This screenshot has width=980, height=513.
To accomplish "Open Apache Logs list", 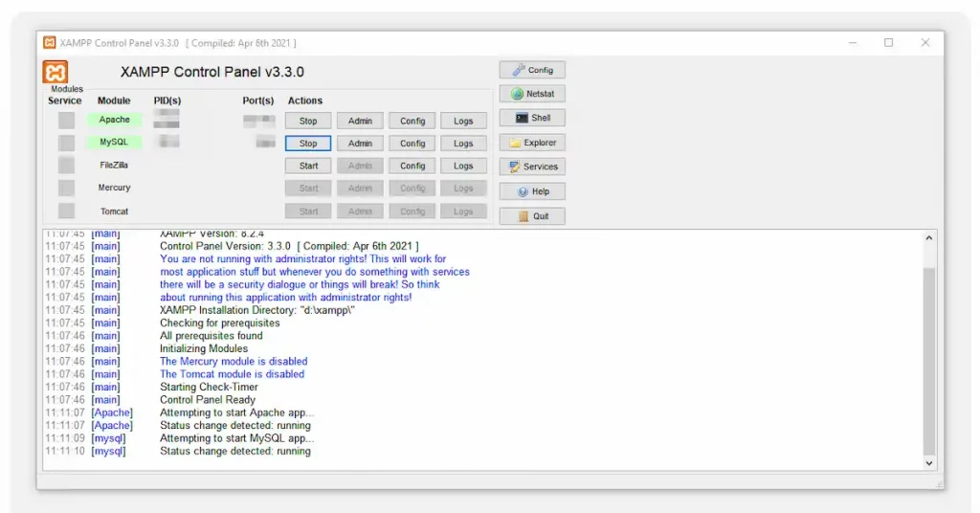I will point(463,121).
